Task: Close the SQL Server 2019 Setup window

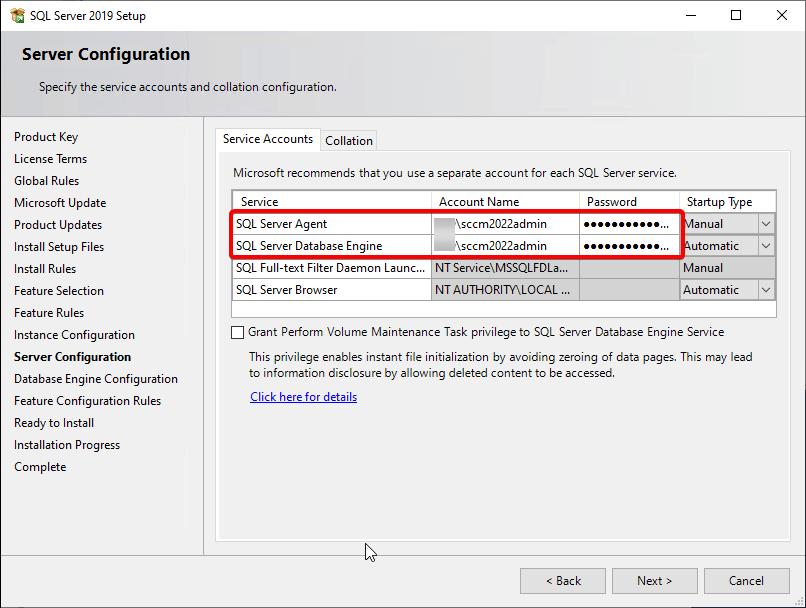Action: pos(782,15)
